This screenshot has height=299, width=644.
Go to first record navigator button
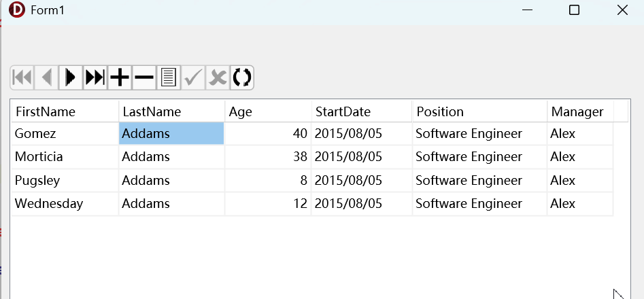click(x=22, y=77)
